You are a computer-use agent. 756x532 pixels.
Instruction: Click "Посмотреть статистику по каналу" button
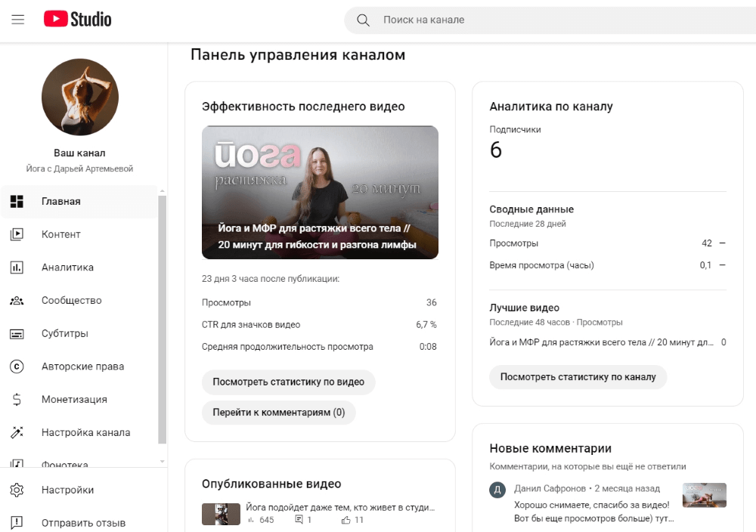(x=578, y=377)
